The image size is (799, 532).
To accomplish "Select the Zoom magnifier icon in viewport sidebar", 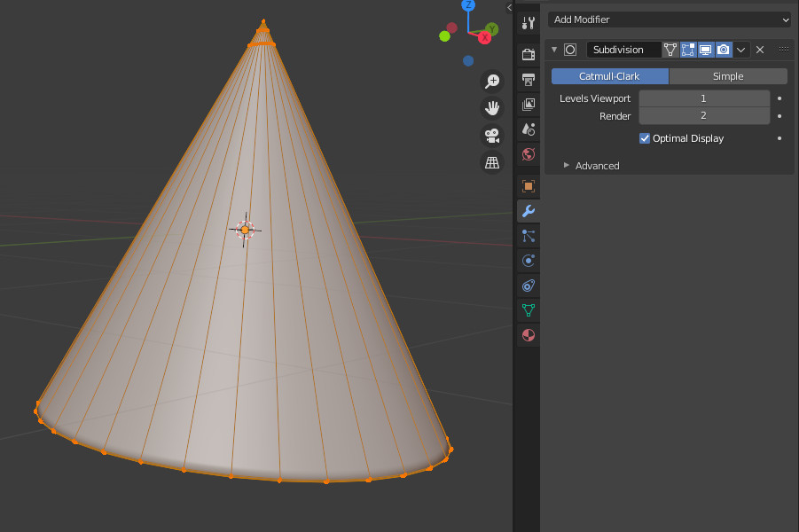I will click(x=492, y=81).
